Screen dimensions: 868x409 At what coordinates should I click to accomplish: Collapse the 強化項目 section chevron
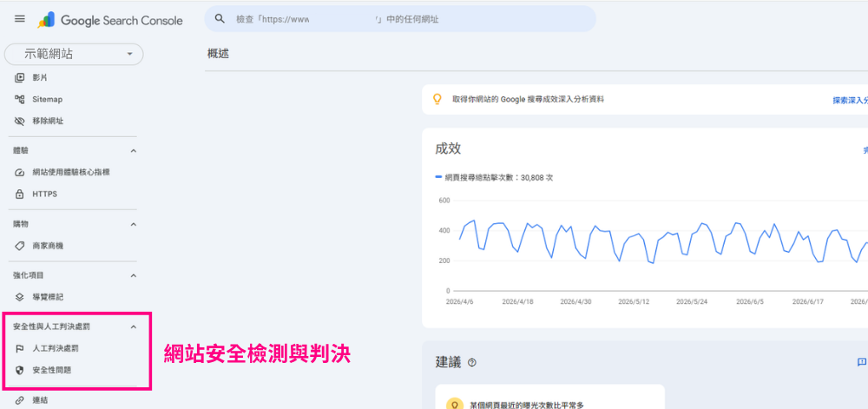[x=133, y=275]
